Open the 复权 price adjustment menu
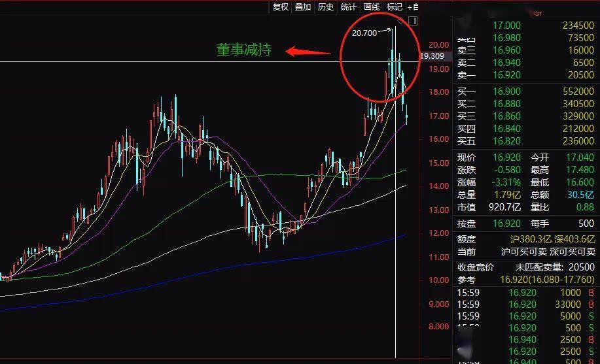Image resolution: width=600 pixels, height=364 pixels. 280,7
